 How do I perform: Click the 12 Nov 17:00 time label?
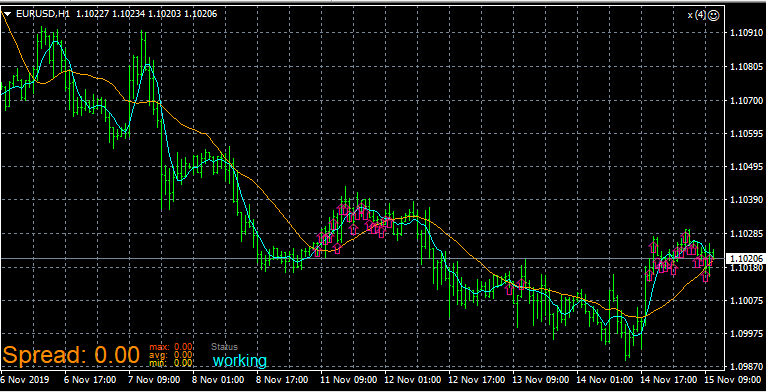click(476, 379)
